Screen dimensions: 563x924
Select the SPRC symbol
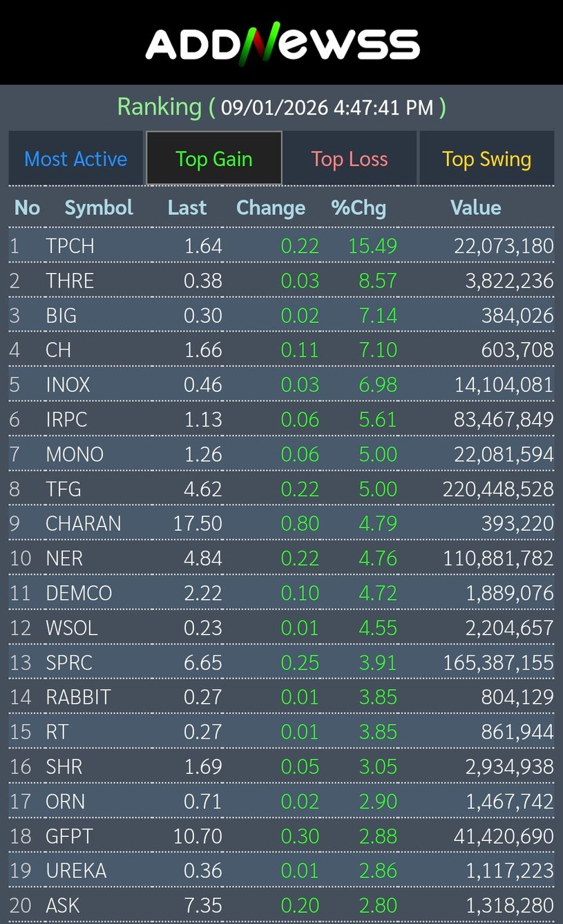(x=69, y=663)
